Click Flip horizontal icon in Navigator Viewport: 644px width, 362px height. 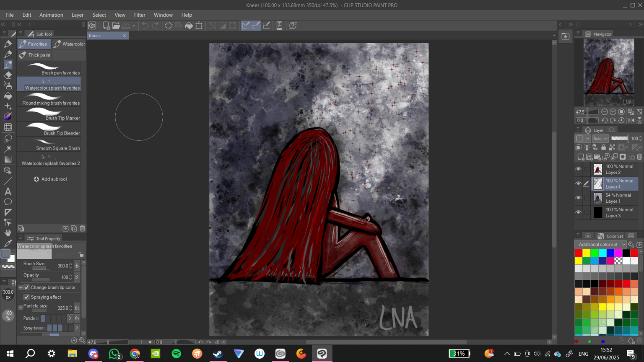point(631,120)
